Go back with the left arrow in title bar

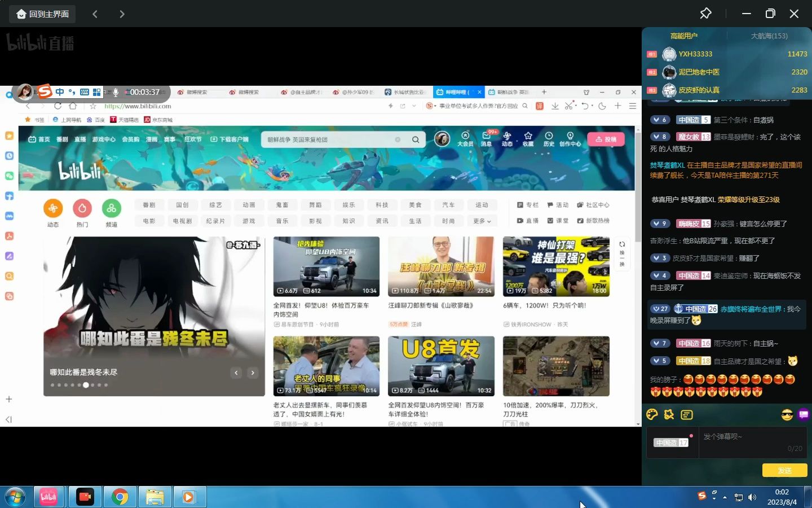click(95, 14)
